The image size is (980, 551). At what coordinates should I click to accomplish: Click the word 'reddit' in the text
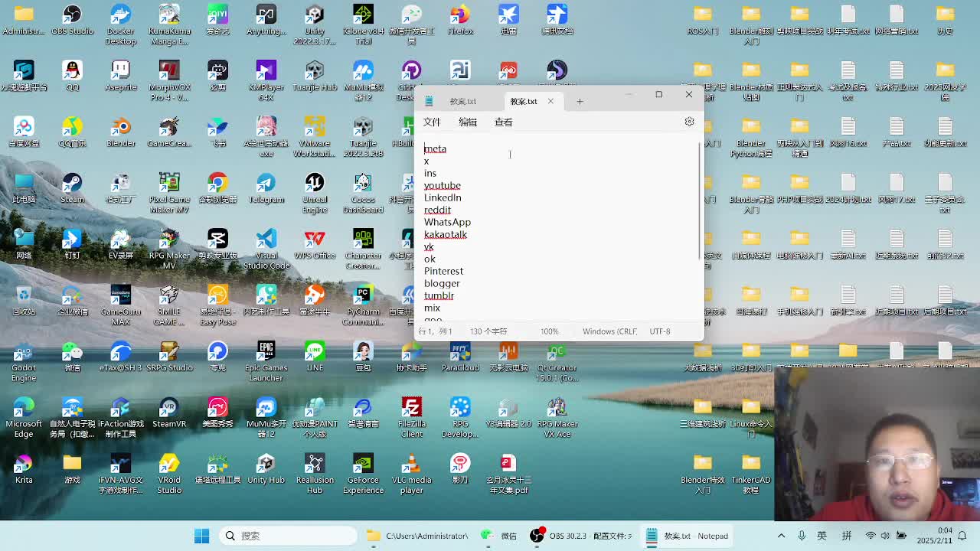tap(437, 210)
